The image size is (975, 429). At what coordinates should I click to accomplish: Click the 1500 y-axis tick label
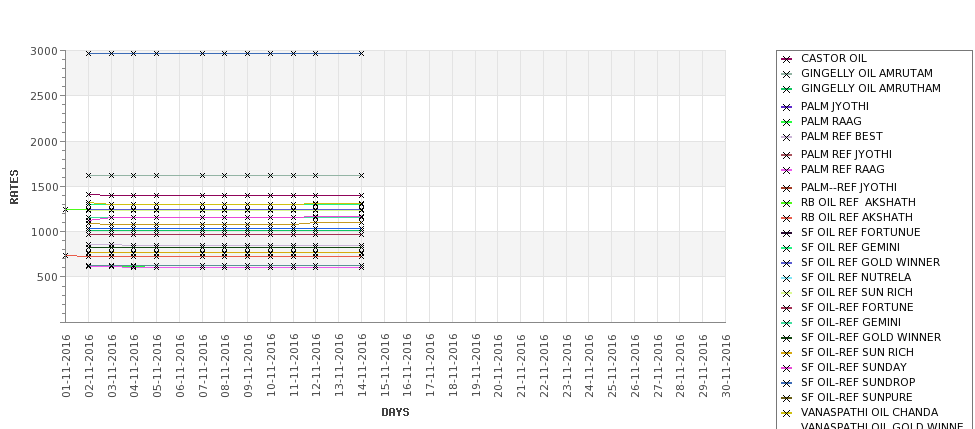click(44, 187)
